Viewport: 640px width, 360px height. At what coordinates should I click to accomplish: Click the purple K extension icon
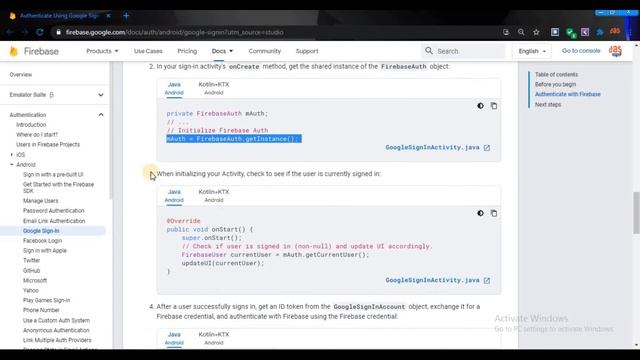click(x=585, y=32)
